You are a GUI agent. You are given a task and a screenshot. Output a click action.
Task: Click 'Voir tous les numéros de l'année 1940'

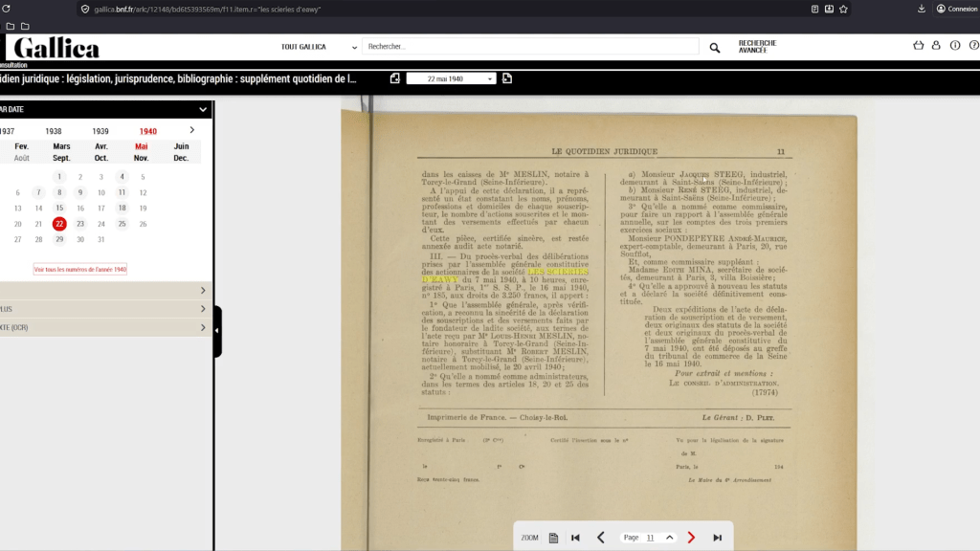click(x=80, y=270)
